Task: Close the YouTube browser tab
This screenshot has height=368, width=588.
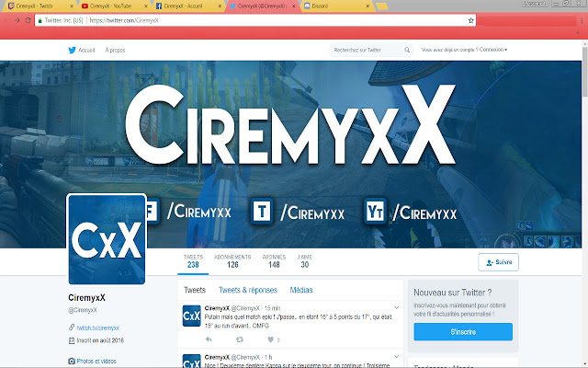Action: tap(146, 6)
